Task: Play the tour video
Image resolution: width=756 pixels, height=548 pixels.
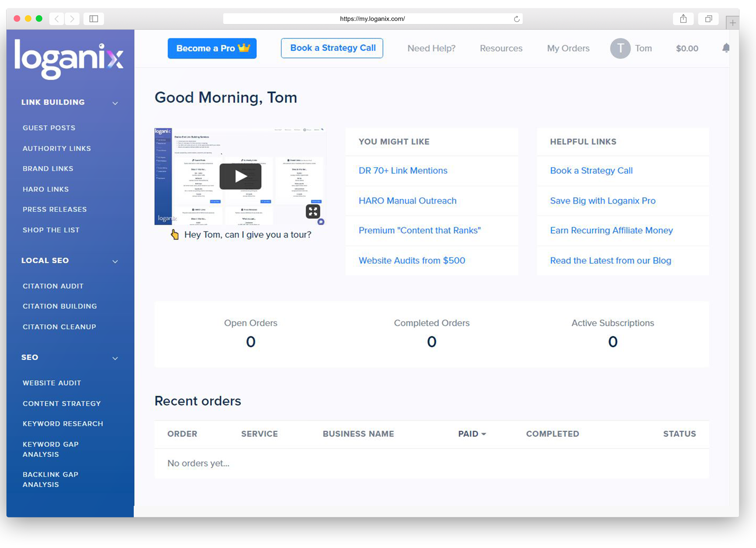Action: click(240, 176)
